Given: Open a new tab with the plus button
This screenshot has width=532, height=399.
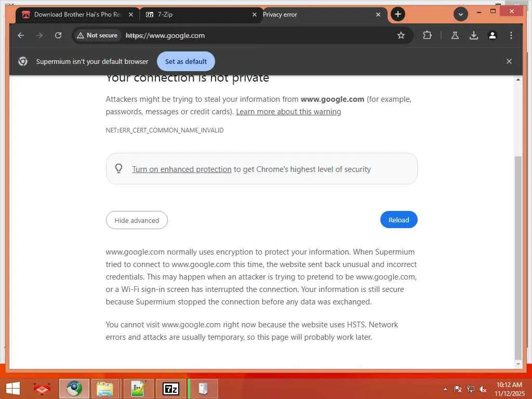Looking at the screenshot, I should pos(398,14).
